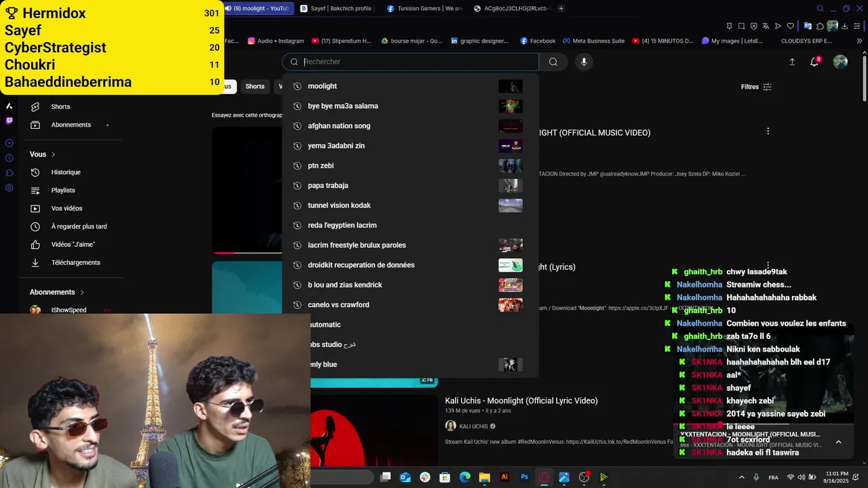
Task: Open Opera sidebar settings gear
Action: tap(9, 188)
